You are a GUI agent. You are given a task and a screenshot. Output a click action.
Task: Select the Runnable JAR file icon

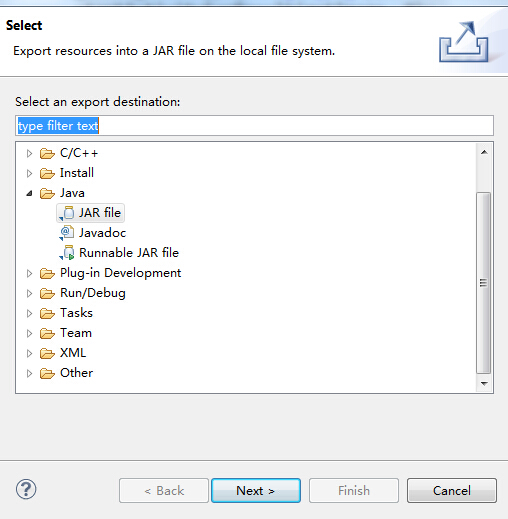(67, 253)
